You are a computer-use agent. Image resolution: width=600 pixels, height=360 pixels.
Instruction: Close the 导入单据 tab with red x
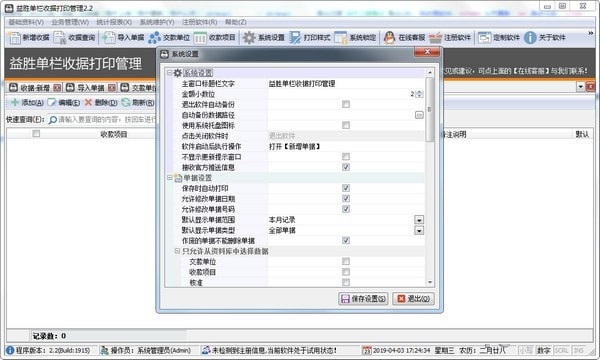(x=112, y=88)
